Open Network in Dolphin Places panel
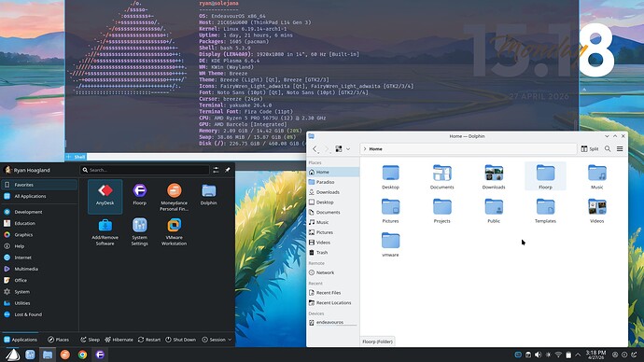The image size is (644, 362). click(333, 272)
